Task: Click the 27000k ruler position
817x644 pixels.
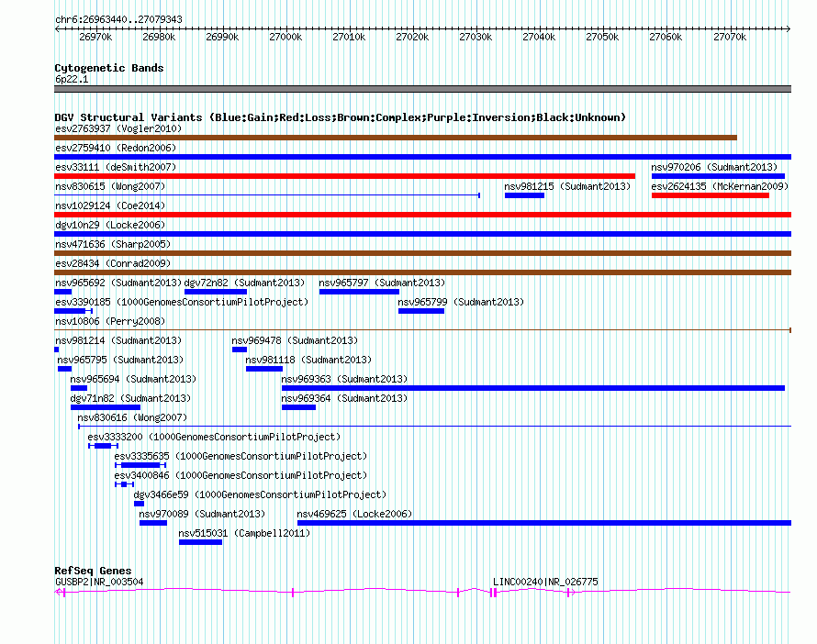Action: 285,37
